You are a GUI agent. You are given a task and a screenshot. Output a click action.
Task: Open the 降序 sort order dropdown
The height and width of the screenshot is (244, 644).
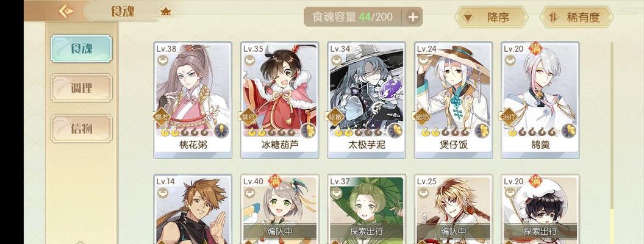491,17
